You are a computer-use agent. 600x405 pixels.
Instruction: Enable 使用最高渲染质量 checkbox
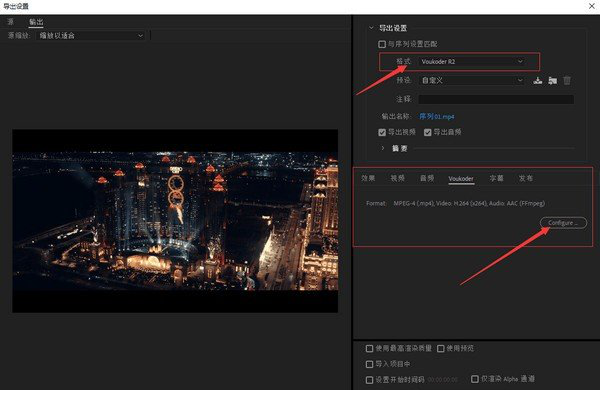point(369,348)
